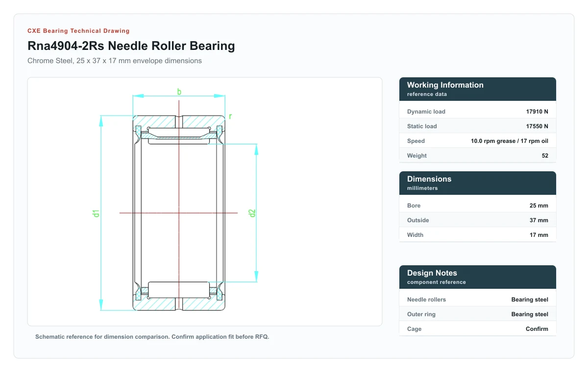Click the Weight row label
Viewport: 588px width, 372px height.
click(x=417, y=156)
